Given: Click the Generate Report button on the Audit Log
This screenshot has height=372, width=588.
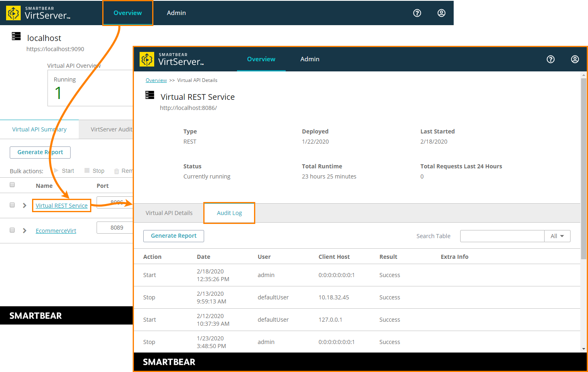Looking at the screenshot, I should pyautogui.click(x=173, y=236).
